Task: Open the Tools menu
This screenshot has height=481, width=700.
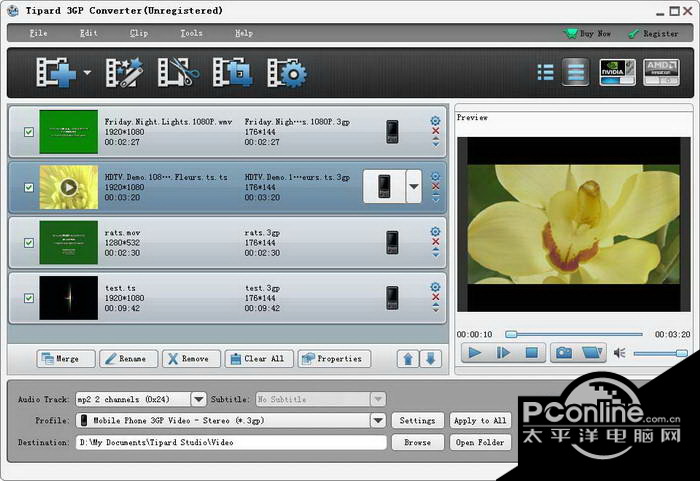Action: pyautogui.click(x=191, y=33)
